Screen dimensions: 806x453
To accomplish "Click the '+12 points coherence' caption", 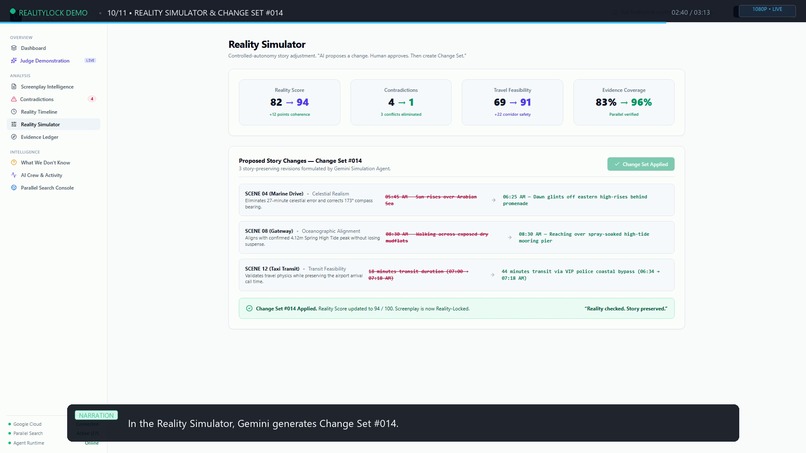I will click(289, 115).
